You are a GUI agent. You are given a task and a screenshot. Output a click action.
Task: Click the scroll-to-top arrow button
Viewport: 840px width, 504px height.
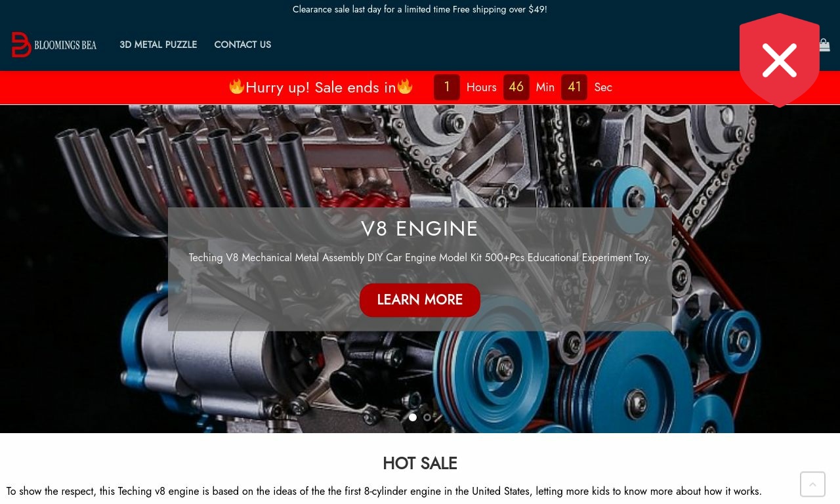click(812, 484)
